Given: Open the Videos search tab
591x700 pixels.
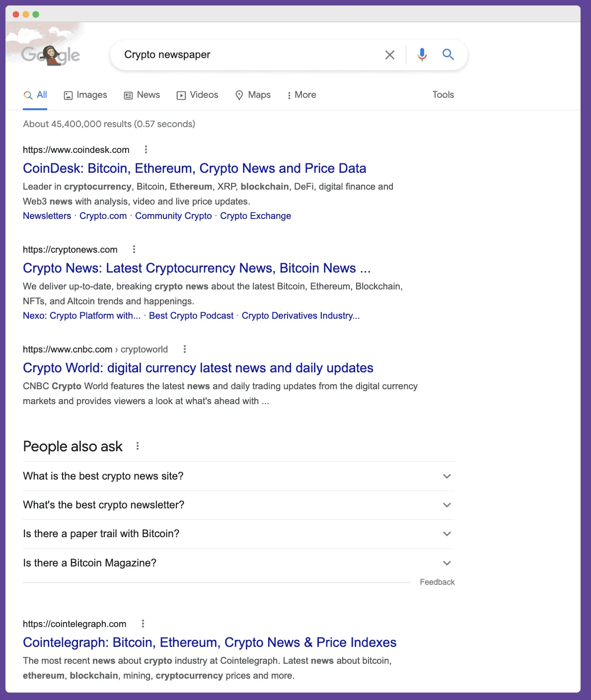Looking at the screenshot, I should [x=197, y=95].
